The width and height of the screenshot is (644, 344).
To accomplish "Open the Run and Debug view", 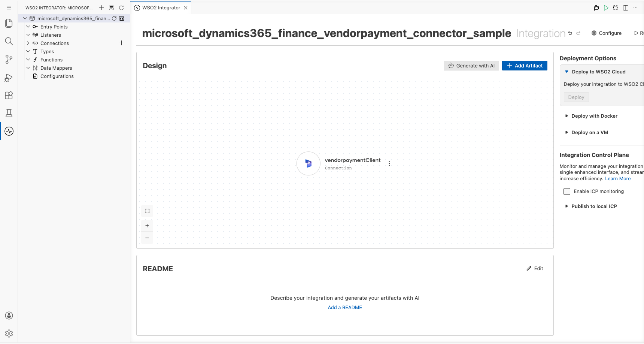I will pos(9,77).
